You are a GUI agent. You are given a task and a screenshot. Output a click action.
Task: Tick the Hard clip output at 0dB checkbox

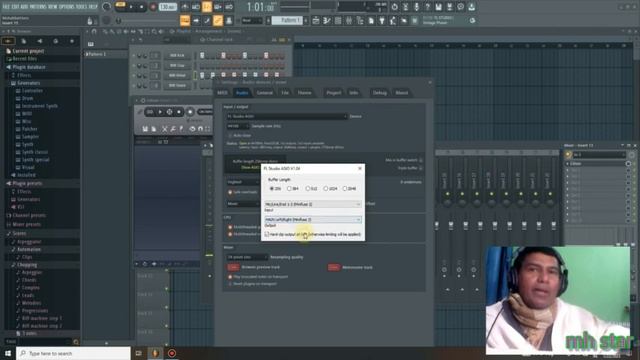tap(267, 234)
